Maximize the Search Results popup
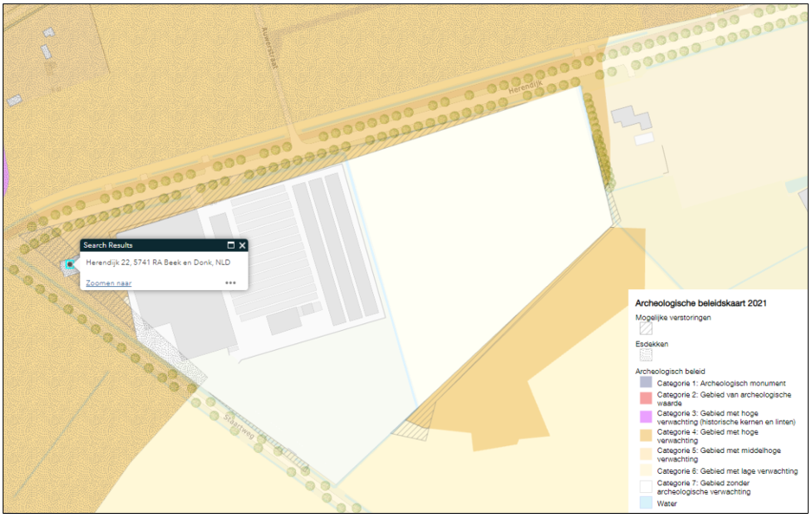The image size is (812, 518). pyautogui.click(x=231, y=245)
